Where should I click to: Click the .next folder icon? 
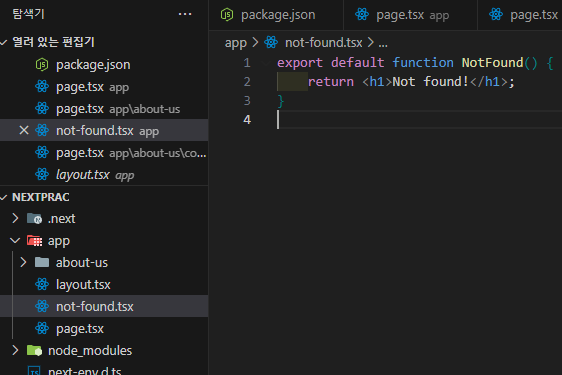(x=34, y=218)
